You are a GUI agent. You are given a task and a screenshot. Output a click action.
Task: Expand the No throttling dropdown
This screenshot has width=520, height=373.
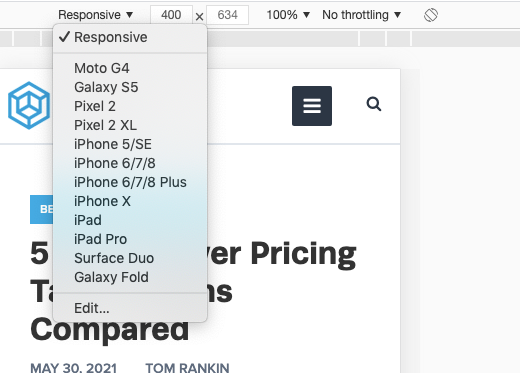361,15
